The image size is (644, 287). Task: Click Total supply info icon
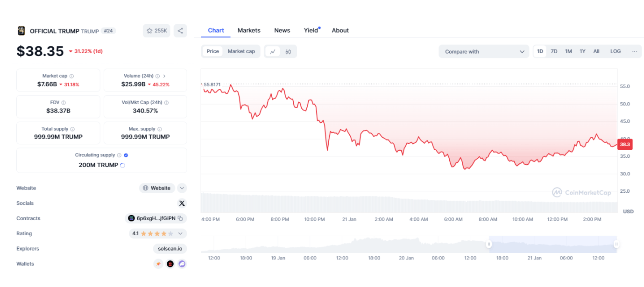point(72,129)
